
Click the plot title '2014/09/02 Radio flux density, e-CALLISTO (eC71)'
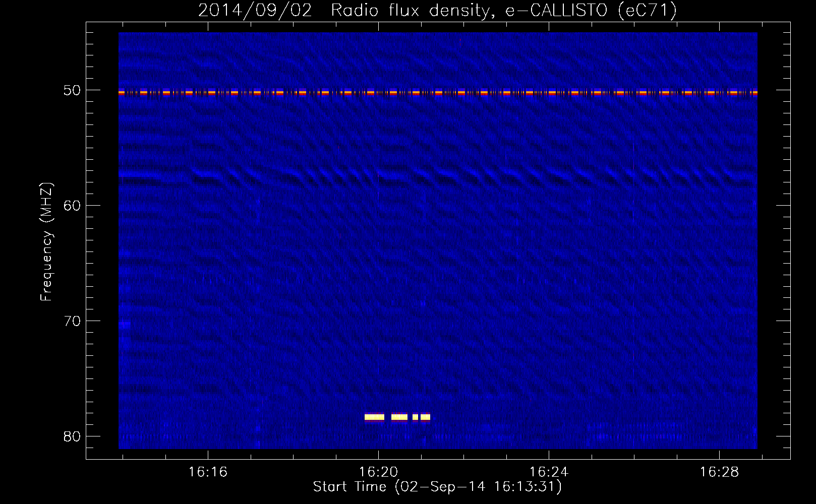[437, 10]
